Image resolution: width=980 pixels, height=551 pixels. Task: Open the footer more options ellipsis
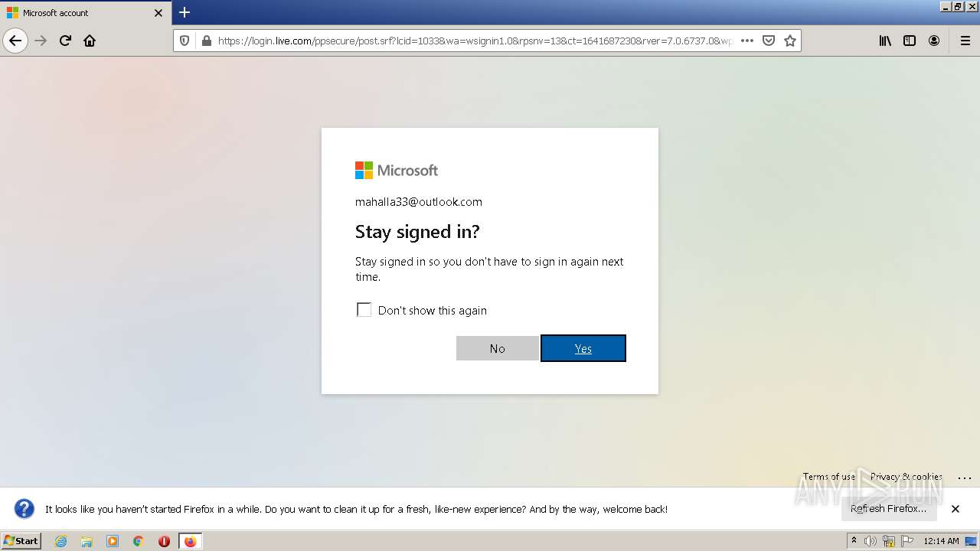[964, 477]
